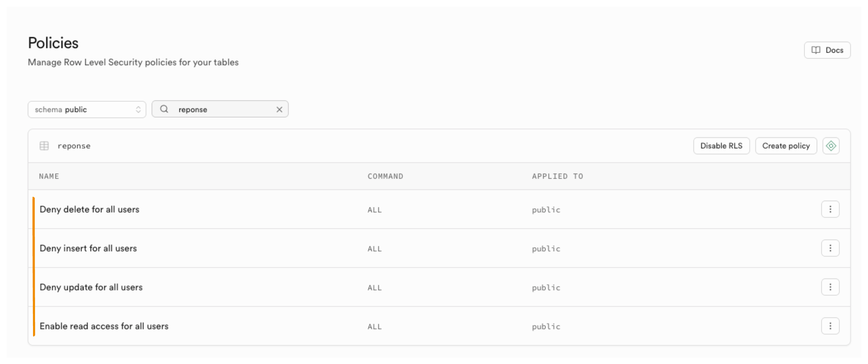Select the Deny delete for all users policy
The image size is (868, 364).
point(89,210)
